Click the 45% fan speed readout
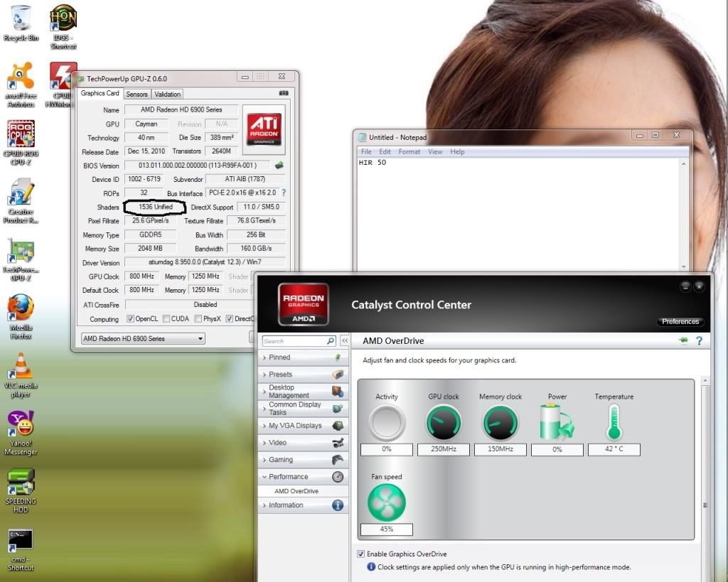The image size is (728, 582). click(x=386, y=529)
